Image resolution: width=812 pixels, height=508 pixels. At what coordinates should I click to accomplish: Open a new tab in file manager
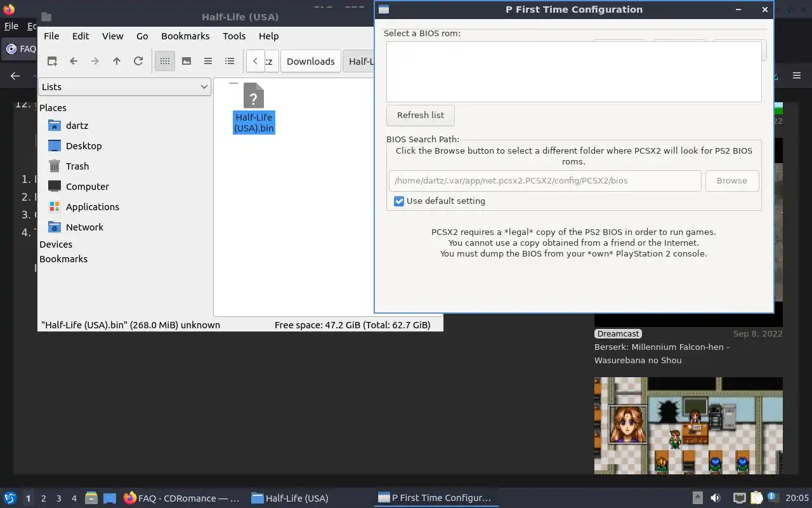click(52, 61)
